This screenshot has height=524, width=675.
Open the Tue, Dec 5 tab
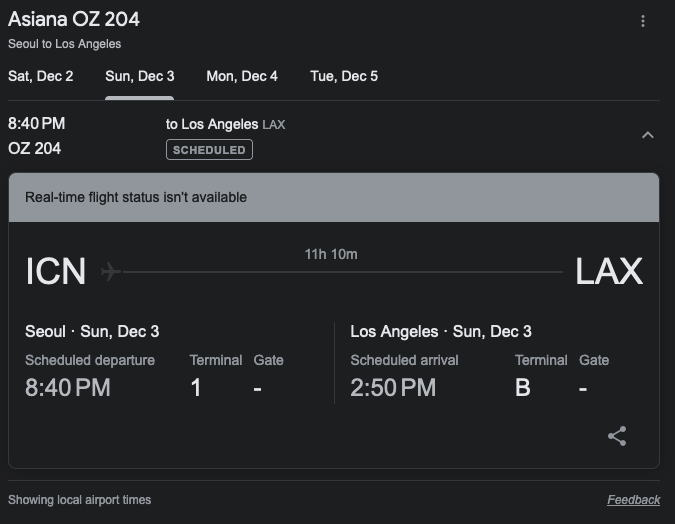tap(344, 76)
